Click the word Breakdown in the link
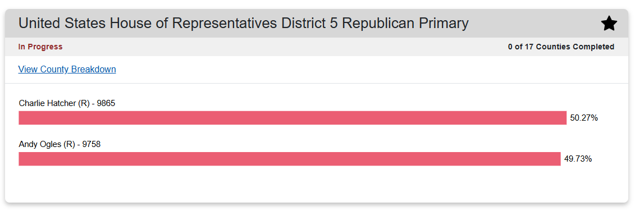This screenshot has height=211, width=644. pyautogui.click(x=94, y=70)
